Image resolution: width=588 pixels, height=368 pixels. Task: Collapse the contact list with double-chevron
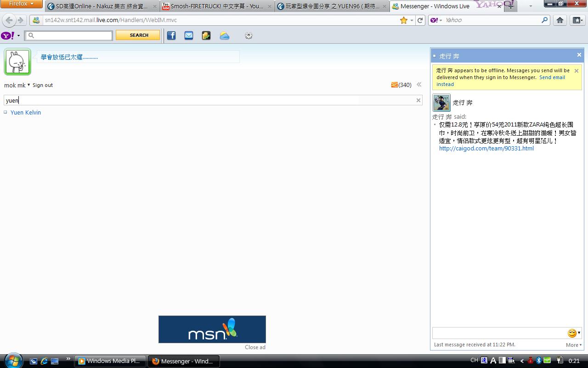419,85
